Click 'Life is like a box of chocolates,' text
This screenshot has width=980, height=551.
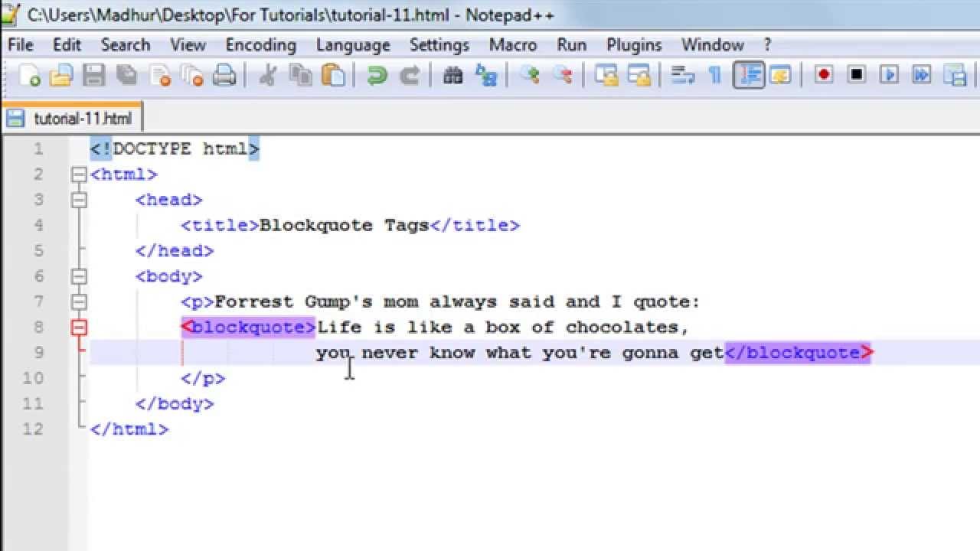click(x=503, y=328)
